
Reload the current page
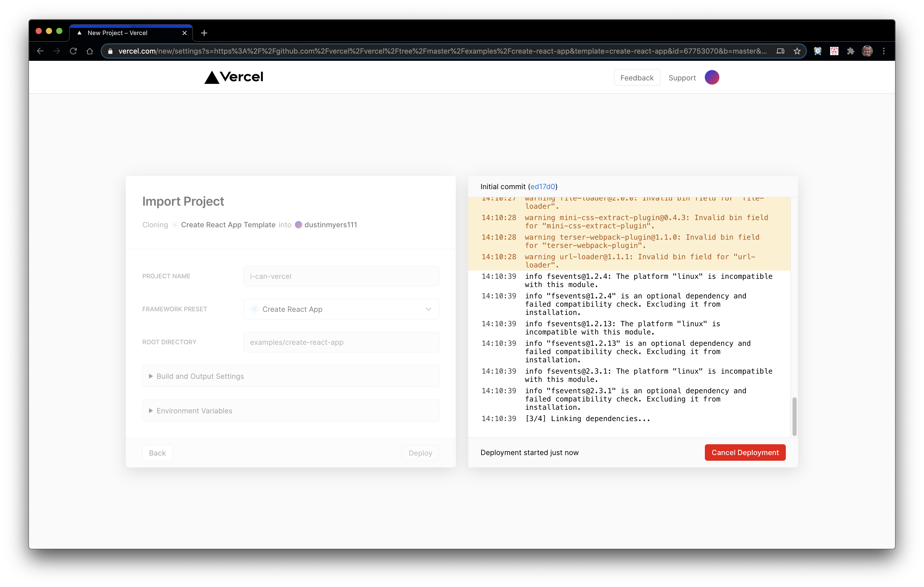coord(73,51)
